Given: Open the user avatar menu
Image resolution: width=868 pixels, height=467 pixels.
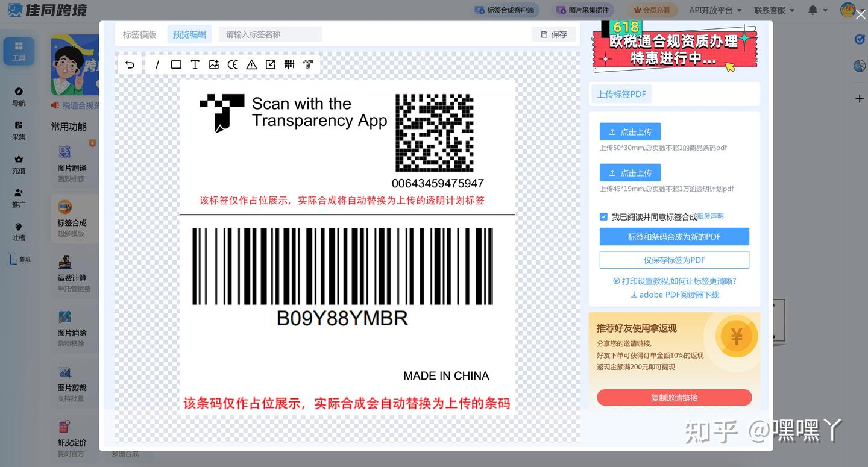Looking at the screenshot, I should coord(848,10).
